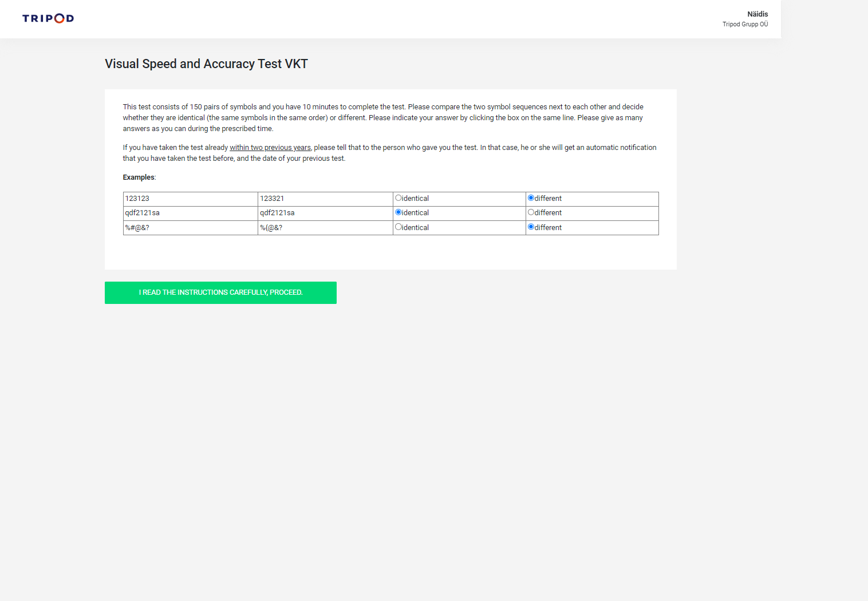Mark the %#@&? row as different

click(531, 227)
